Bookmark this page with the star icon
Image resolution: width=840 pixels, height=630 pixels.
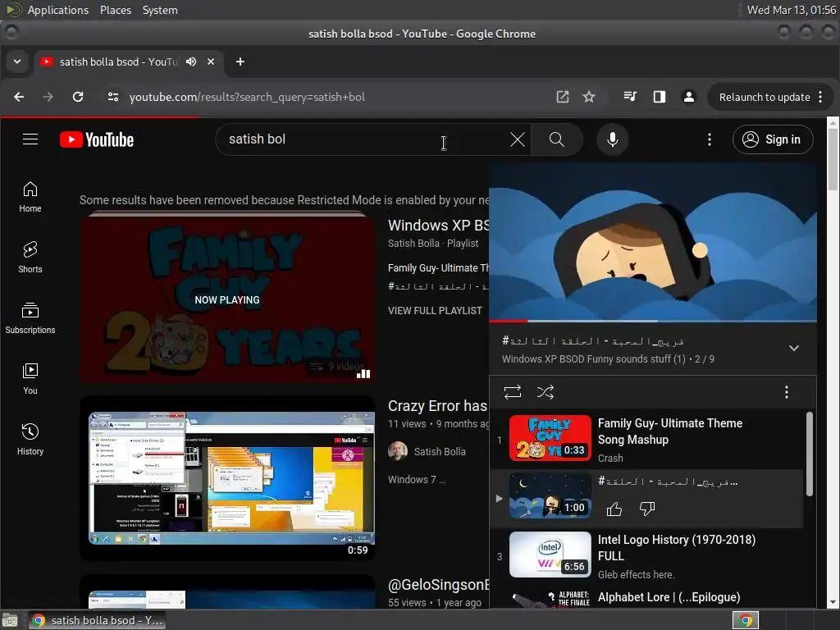589,97
